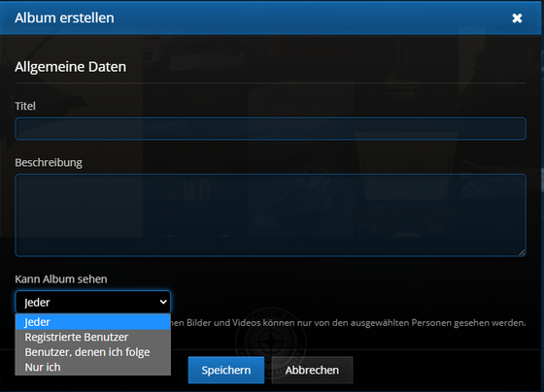Click the Kann Album sehen label
Screen dimensions: 544x392
pyautogui.click(x=61, y=279)
